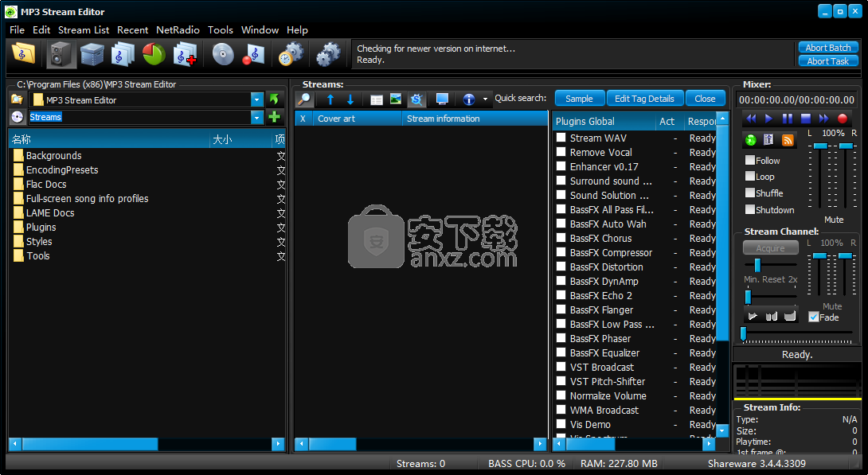Click the Close button in Streams panel
Image resolution: width=868 pixels, height=475 pixels.
point(705,99)
